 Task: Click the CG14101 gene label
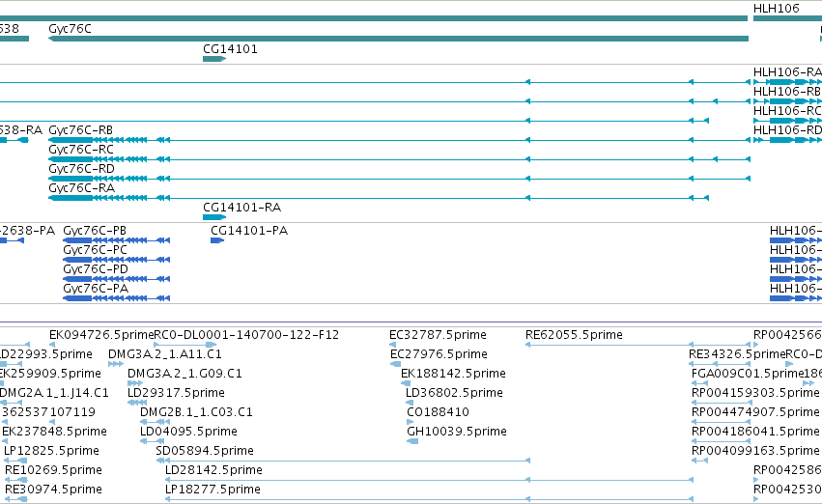(x=230, y=49)
